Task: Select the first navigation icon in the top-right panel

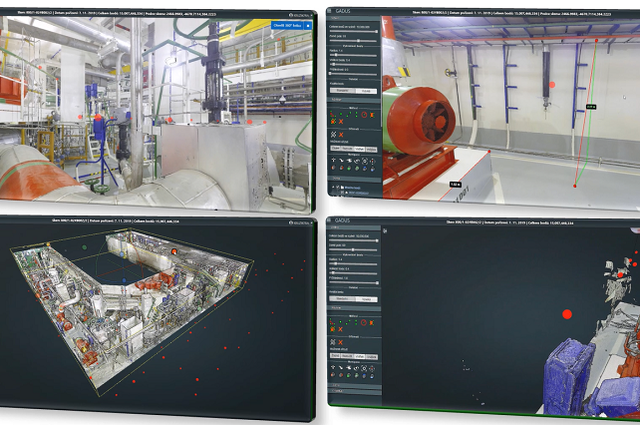Action: coord(333,160)
